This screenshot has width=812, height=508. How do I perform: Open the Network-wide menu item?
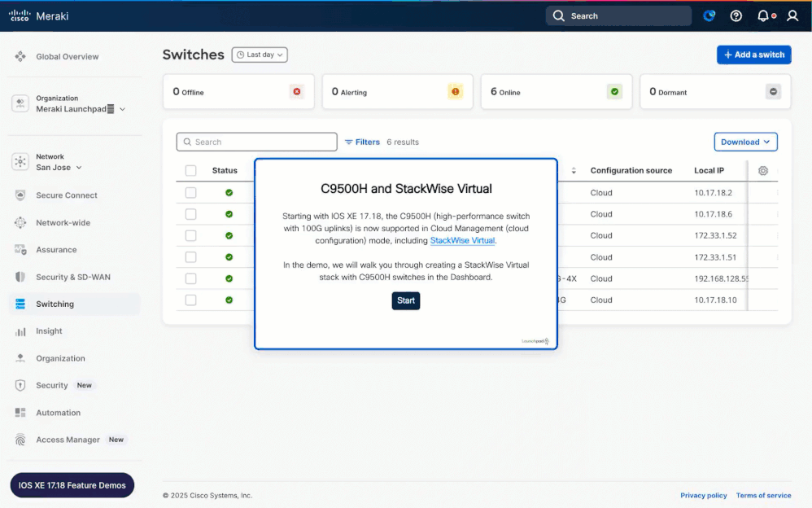[63, 222]
